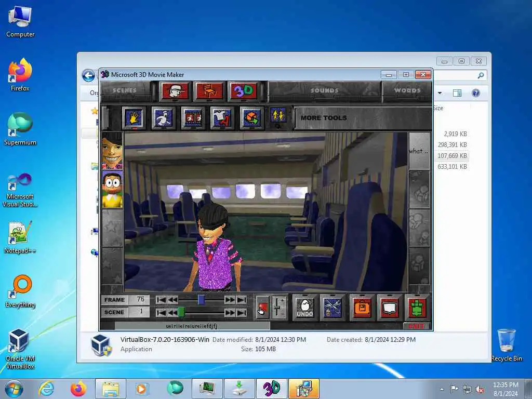The width and height of the screenshot is (532, 399).
Task: Switch to the Scenes tab
Action: pos(124,90)
